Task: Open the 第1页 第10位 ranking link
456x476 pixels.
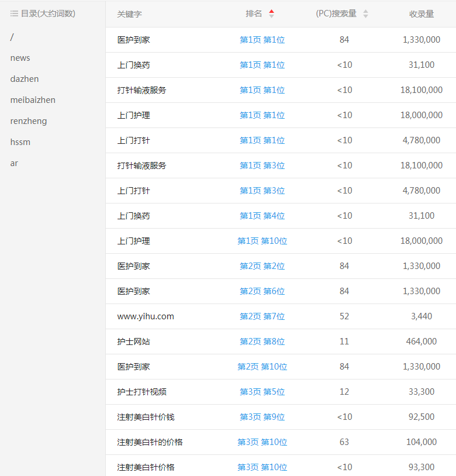Action: click(x=262, y=241)
